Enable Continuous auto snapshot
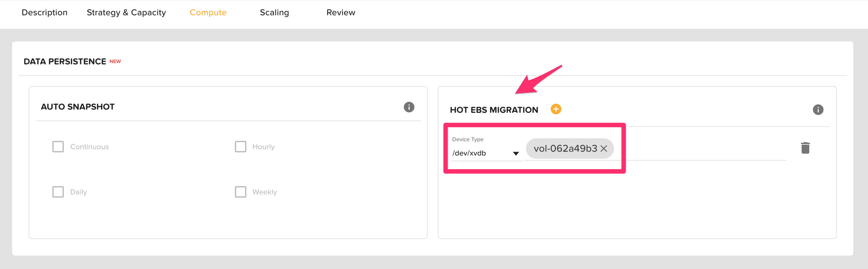Screen dimensions: 868x269 click(x=58, y=147)
